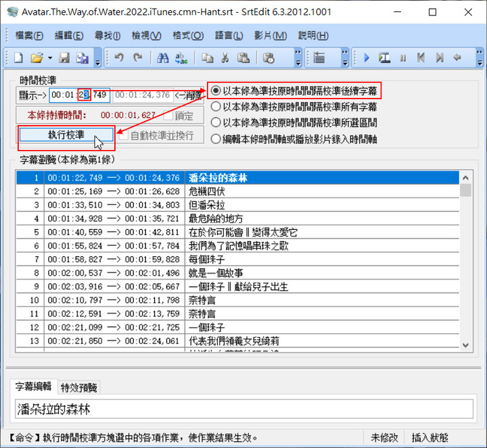Expand the playback toolbar overflow chevron
Image resolution: width=487 pixels, height=448 pixels.
tap(480, 57)
